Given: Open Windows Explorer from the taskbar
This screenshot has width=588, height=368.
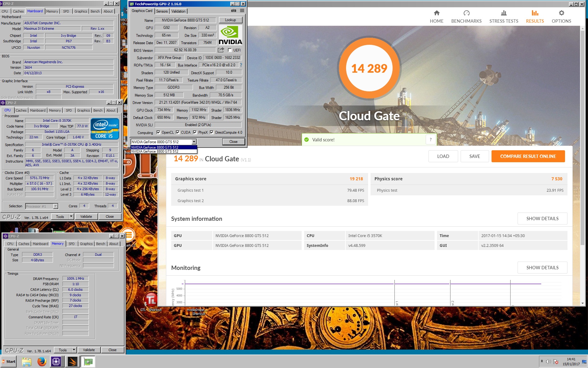Looking at the screenshot, I should pos(27,362).
